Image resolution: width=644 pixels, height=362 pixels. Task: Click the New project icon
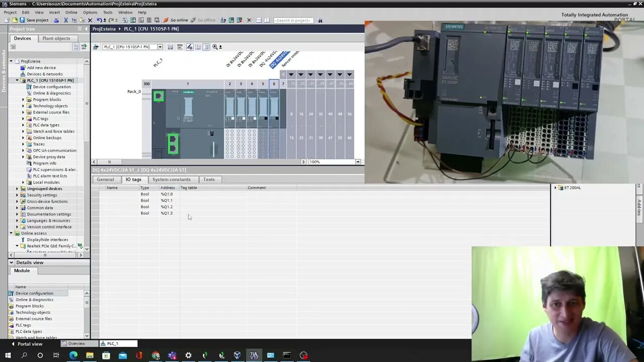(x=7, y=20)
